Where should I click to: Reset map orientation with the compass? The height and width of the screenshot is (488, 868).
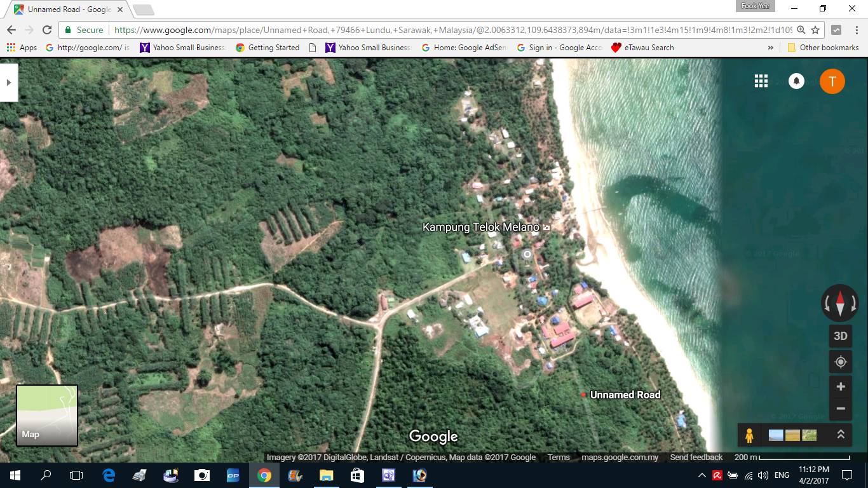pyautogui.click(x=839, y=302)
